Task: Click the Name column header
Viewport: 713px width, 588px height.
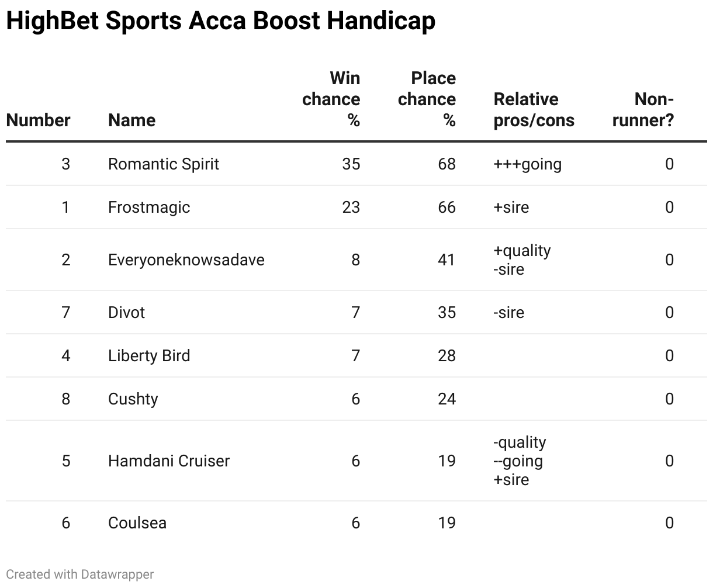Action: tap(131, 120)
